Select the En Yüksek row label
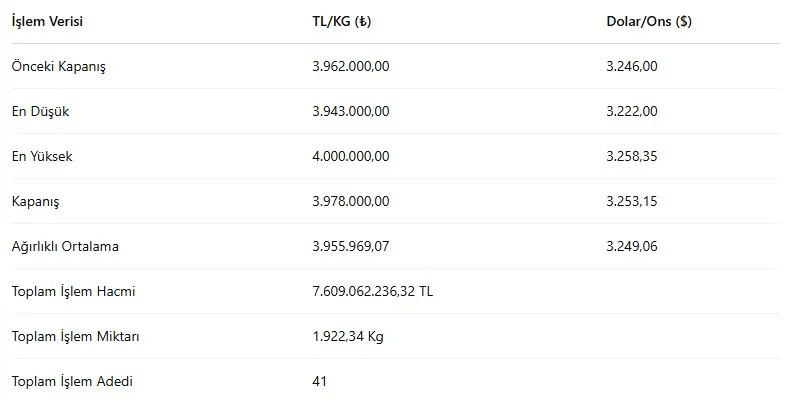 (42, 156)
